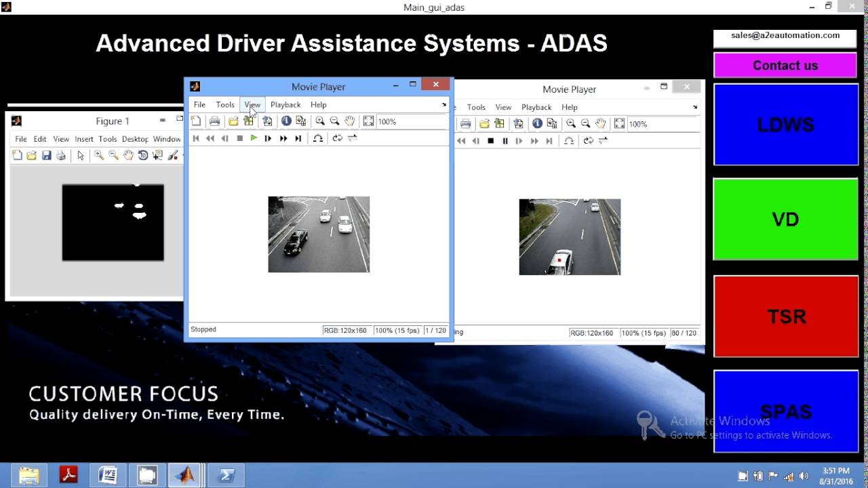
Task: Open Insert menu in Figure 1 window
Action: [84, 139]
